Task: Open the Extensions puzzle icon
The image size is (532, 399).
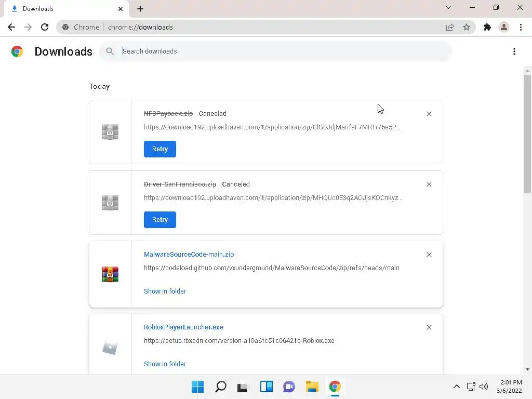Action: point(487,27)
